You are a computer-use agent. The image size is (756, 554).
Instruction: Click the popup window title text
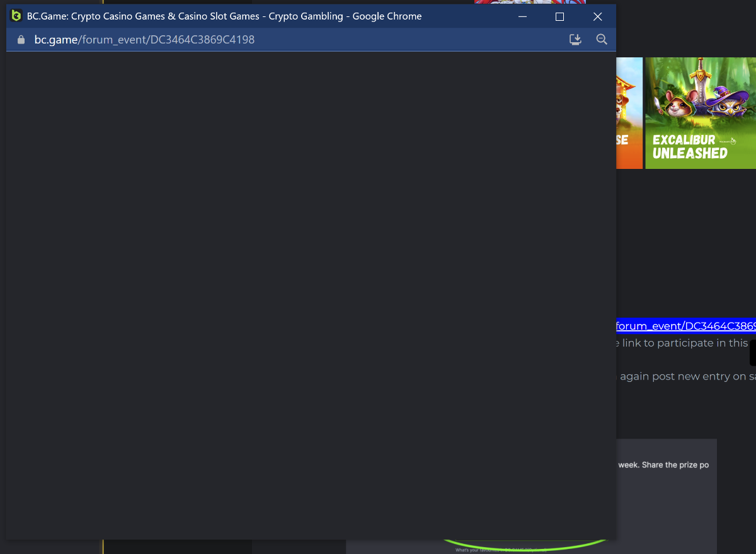[224, 16]
